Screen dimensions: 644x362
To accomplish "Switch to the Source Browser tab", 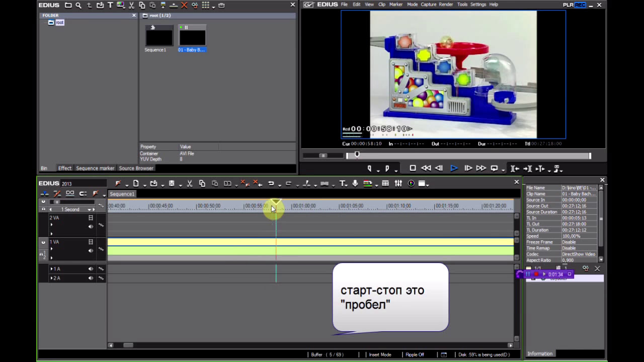I will click(136, 168).
